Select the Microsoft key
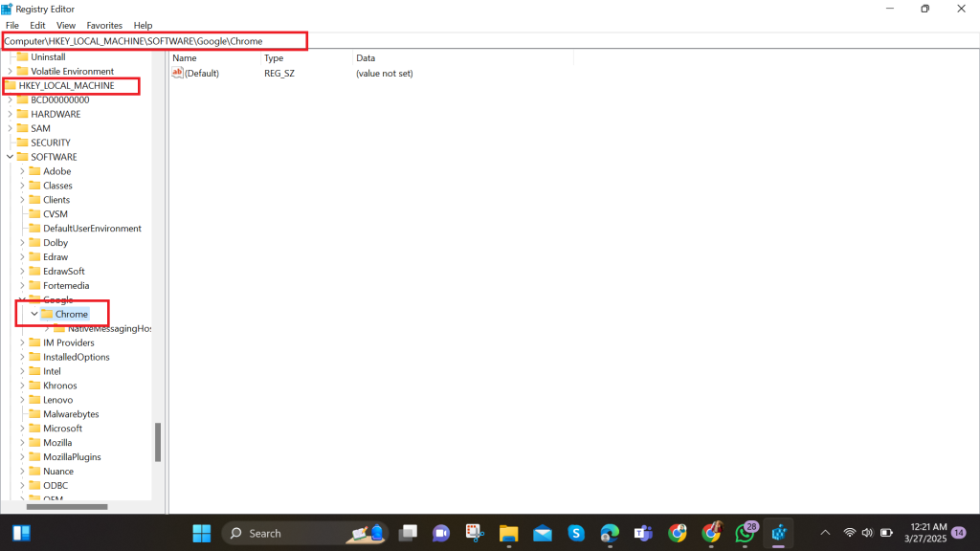The image size is (980, 551). 62,429
